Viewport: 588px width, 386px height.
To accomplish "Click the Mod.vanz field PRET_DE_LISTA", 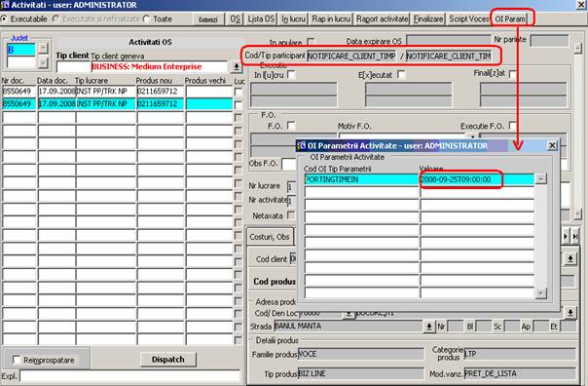I will 520,374.
